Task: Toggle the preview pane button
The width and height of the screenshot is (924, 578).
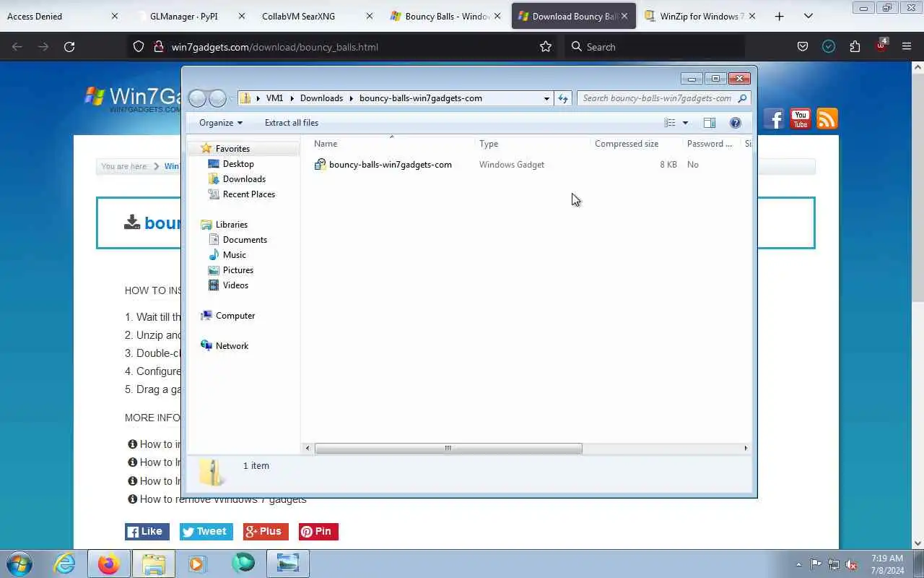Action: [x=710, y=123]
